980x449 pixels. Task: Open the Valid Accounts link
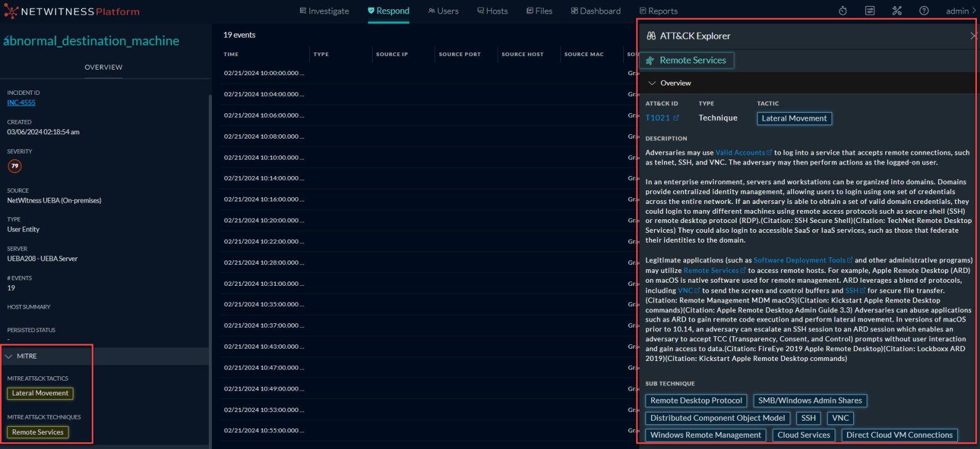(743, 153)
